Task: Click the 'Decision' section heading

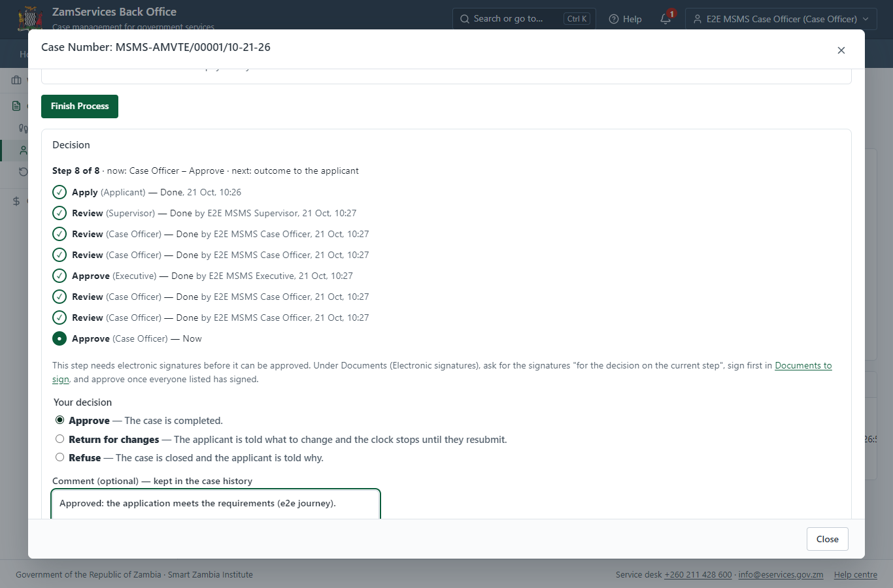Action: coord(71,145)
